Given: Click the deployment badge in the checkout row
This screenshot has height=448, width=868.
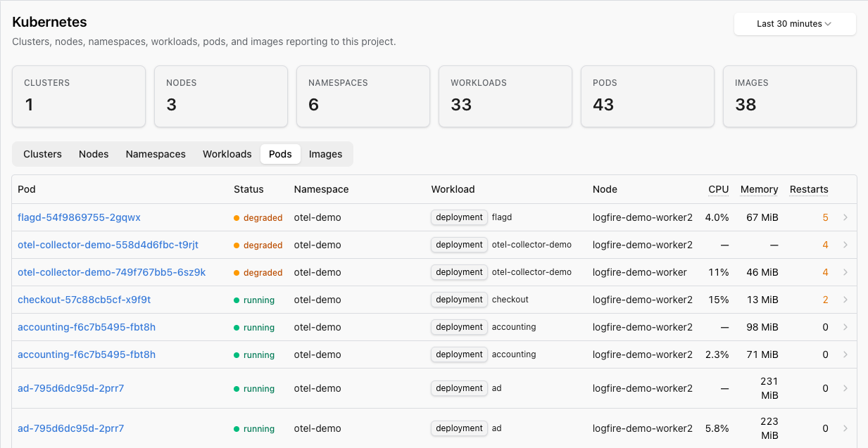Looking at the screenshot, I should [x=459, y=300].
